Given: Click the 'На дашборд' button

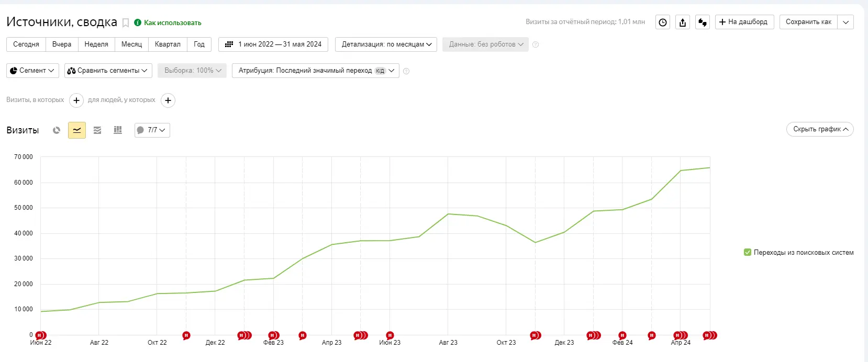Looking at the screenshot, I should point(744,22).
